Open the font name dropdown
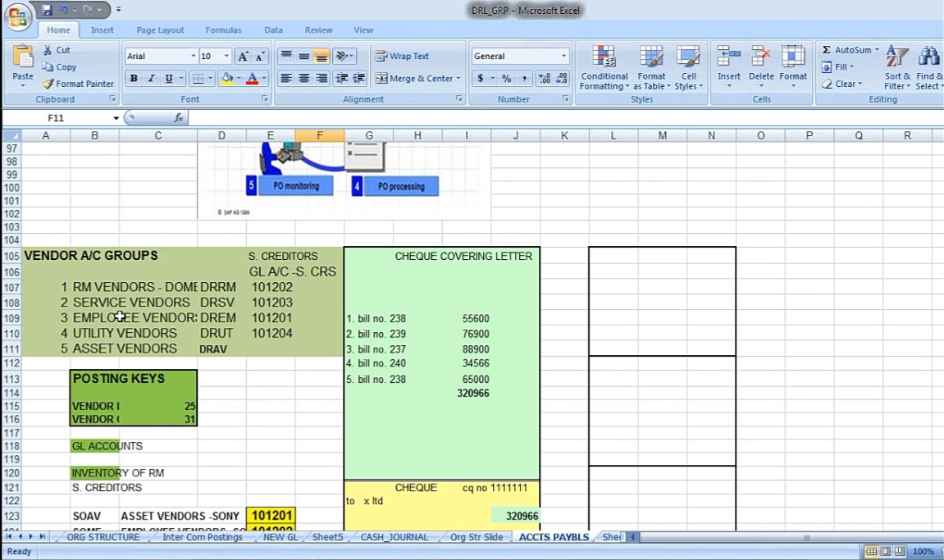Image resolution: width=944 pixels, height=560 pixels. [194, 56]
